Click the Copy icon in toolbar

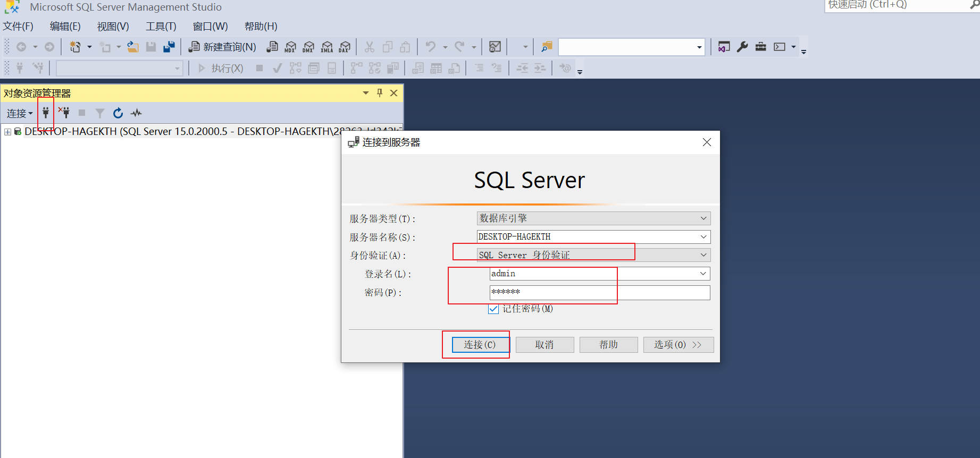coord(388,47)
